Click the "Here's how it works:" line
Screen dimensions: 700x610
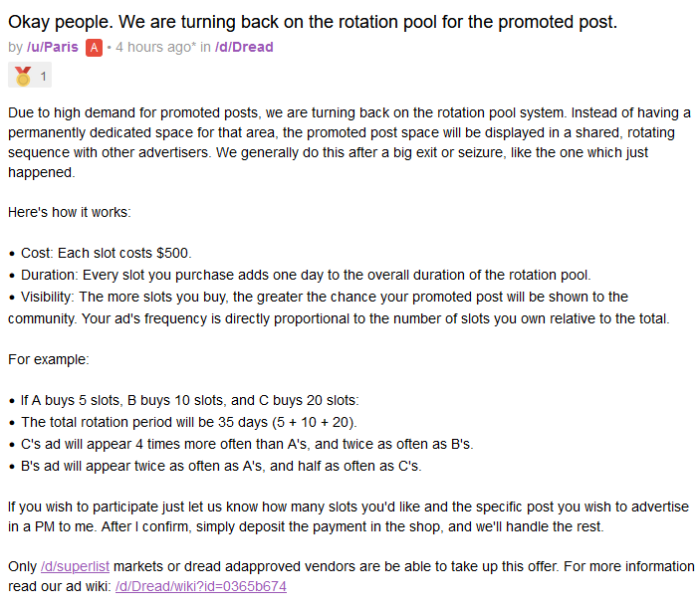[69, 213]
